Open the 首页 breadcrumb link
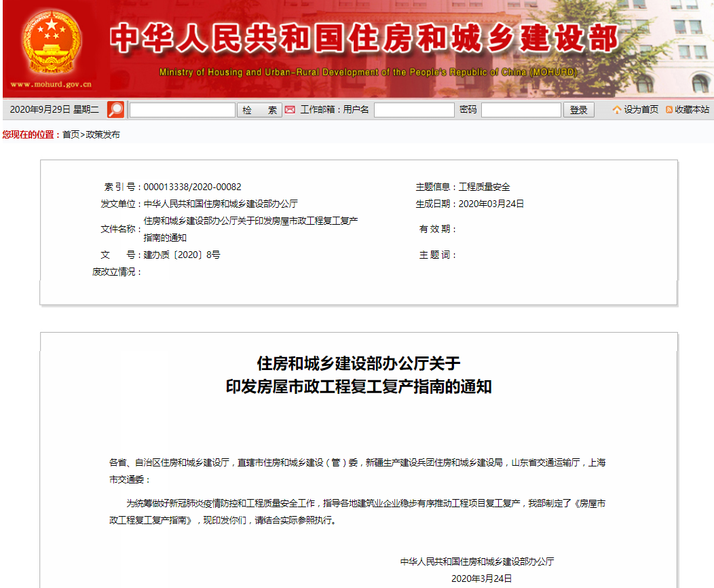The width and height of the screenshot is (714, 588). coord(71,134)
